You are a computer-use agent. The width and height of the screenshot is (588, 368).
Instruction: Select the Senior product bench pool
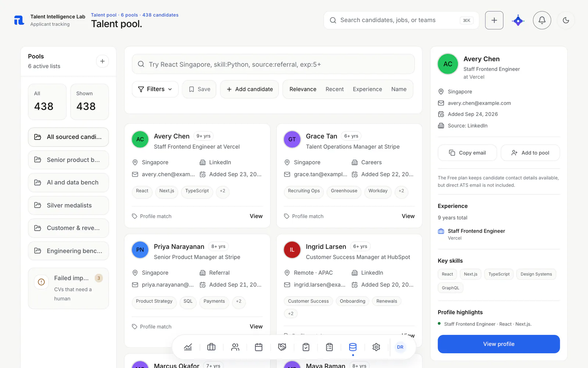point(68,160)
